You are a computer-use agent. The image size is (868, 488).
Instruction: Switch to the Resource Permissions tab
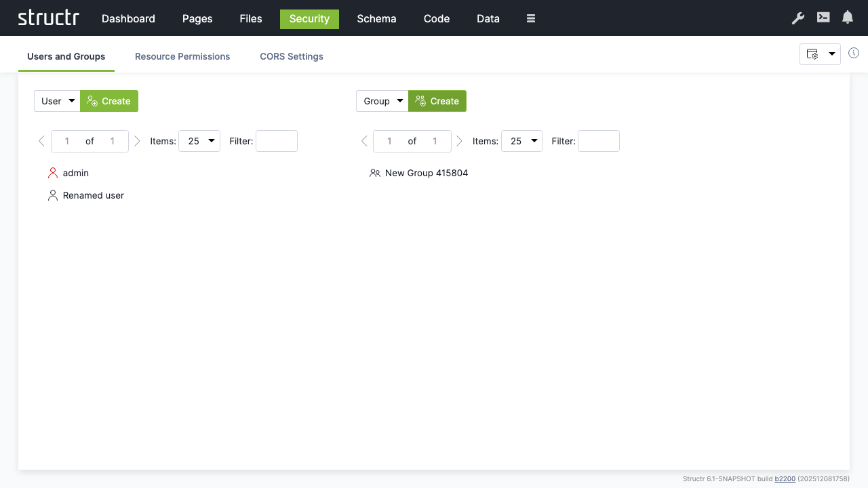click(x=182, y=56)
